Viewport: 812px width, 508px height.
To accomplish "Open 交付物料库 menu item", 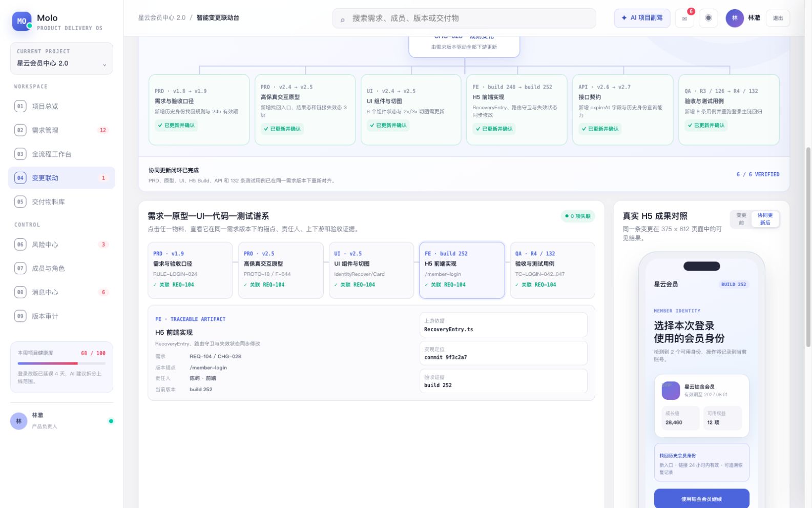I will pyautogui.click(x=61, y=201).
